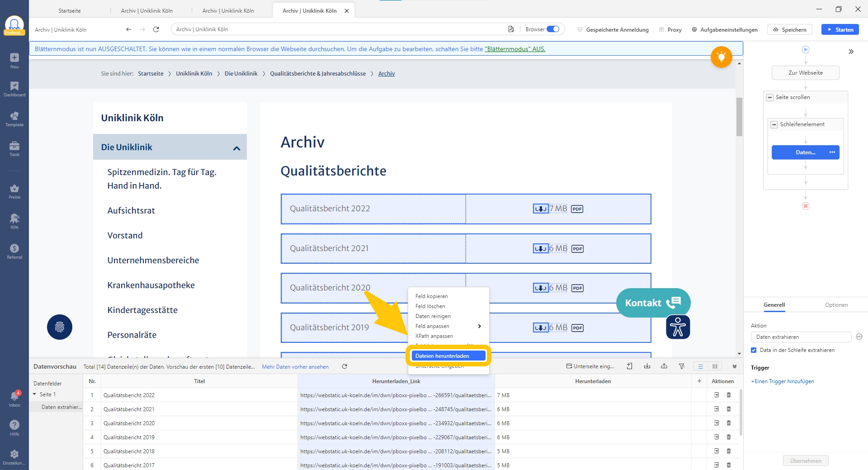This screenshot has width=868, height=470.
Task: Switch data preview to vertical column layout
Action: pos(715,366)
